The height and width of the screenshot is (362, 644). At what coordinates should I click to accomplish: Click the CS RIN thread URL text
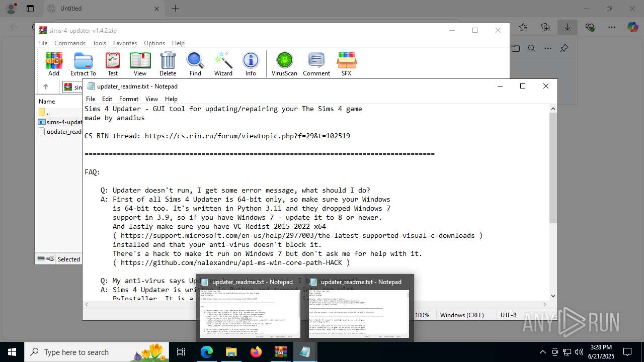[248, 136]
